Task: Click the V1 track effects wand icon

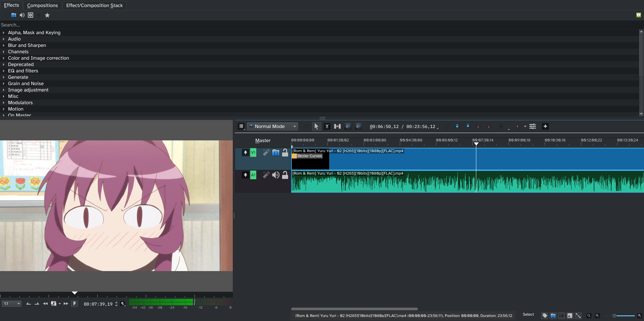Action: [266, 152]
